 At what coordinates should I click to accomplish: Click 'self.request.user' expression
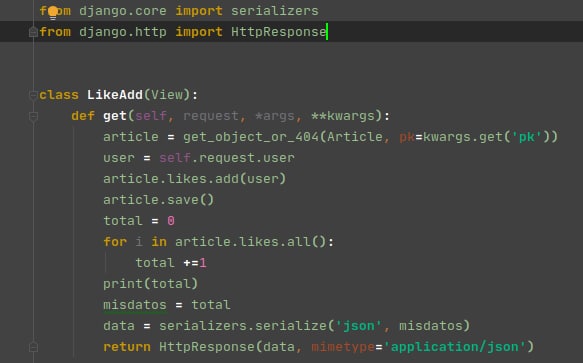point(227,158)
